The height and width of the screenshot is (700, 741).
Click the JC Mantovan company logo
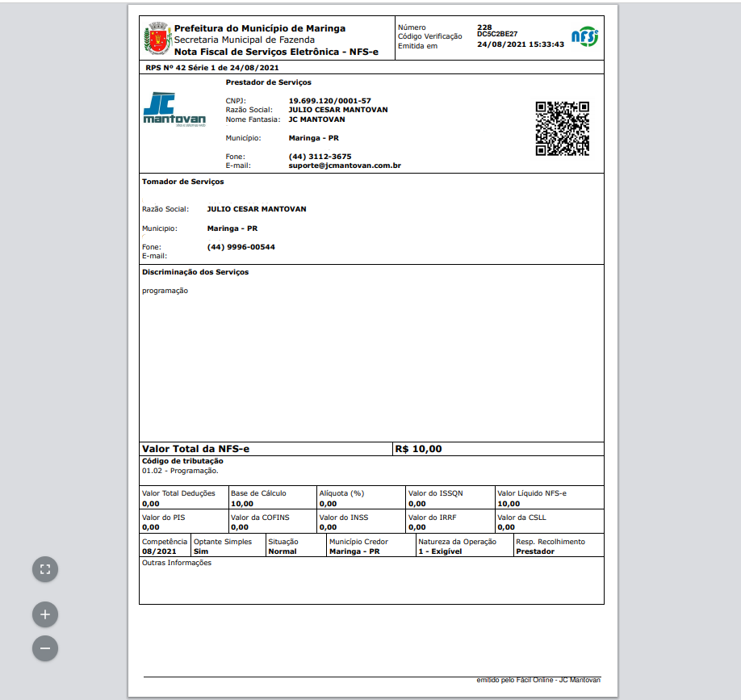(x=174, y=111)
